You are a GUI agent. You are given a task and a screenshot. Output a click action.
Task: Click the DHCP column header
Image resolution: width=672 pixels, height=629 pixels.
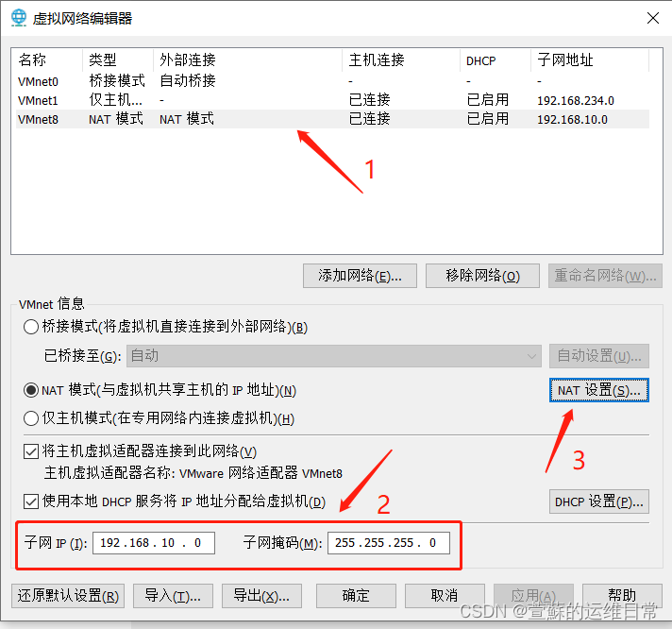[496, 60]
